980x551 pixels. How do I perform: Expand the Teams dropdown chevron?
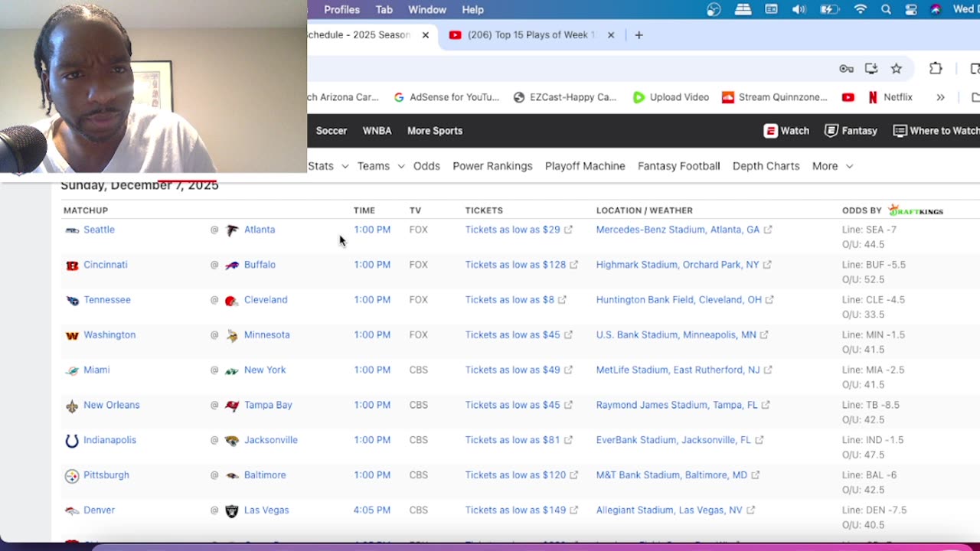401,166
